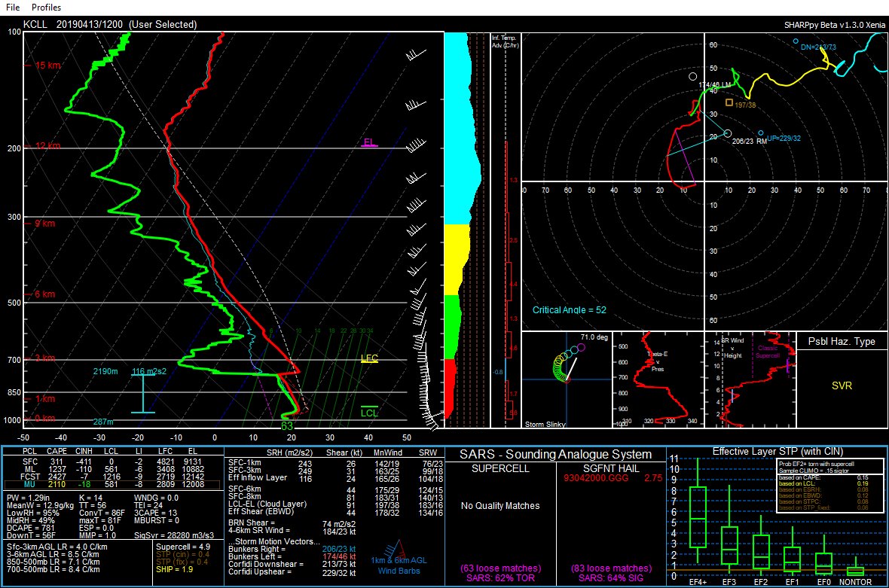
Task: Click the Bunkers Right mover marker on hodograph
Action: (x=727, y=133)
